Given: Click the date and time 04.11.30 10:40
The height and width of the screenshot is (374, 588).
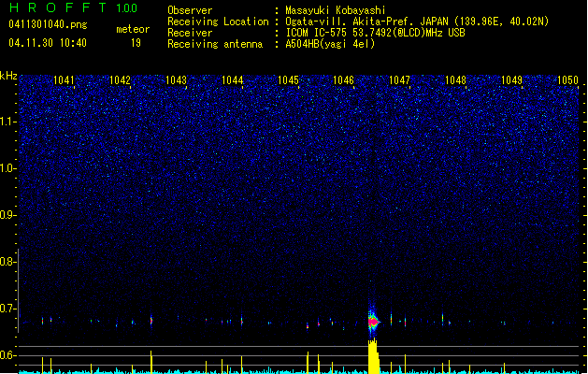Looking at the screenshot, I should (x=48, y=43).
